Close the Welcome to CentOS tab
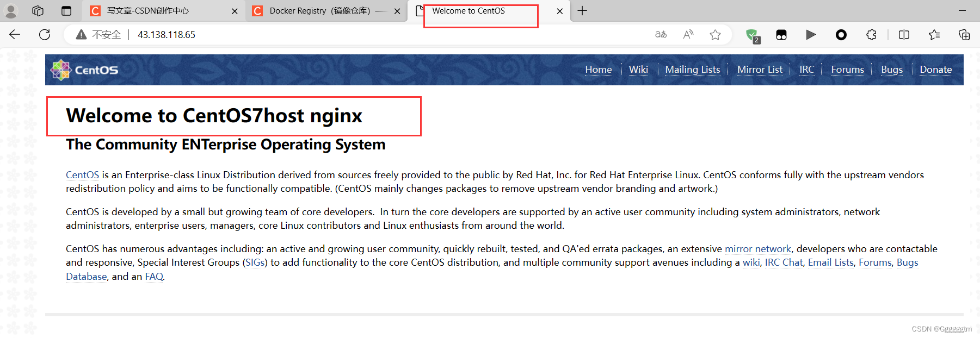This screenshot has width=980, height=338. (x=559, y=11)
